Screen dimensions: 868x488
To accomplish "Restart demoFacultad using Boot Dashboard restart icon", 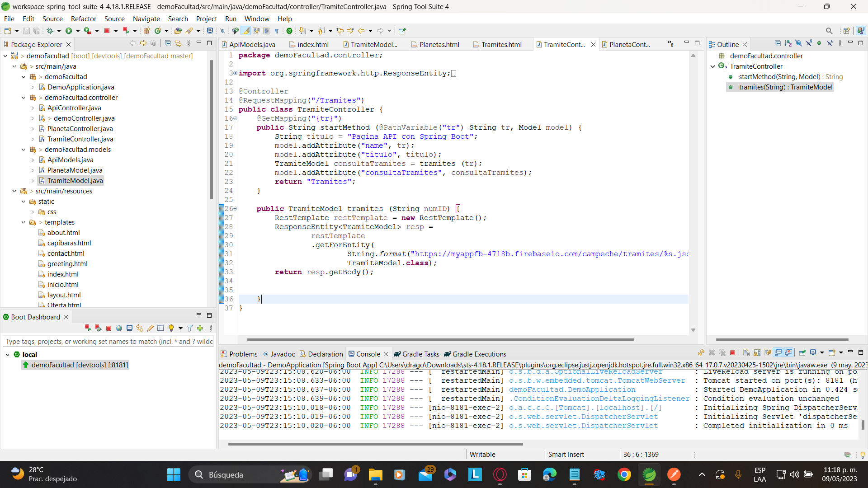I will click(88, 328).
